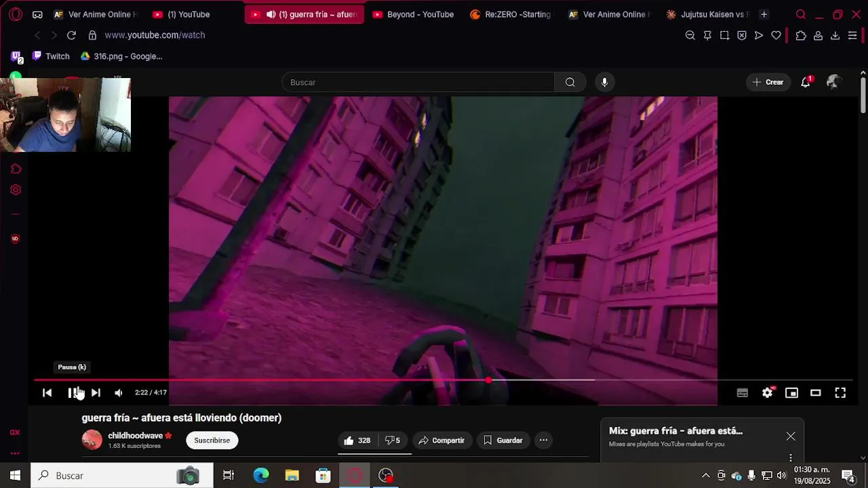Start voice search with microphone icon
Viewport: 868px width, 488px height.
[x=604, y=82]
